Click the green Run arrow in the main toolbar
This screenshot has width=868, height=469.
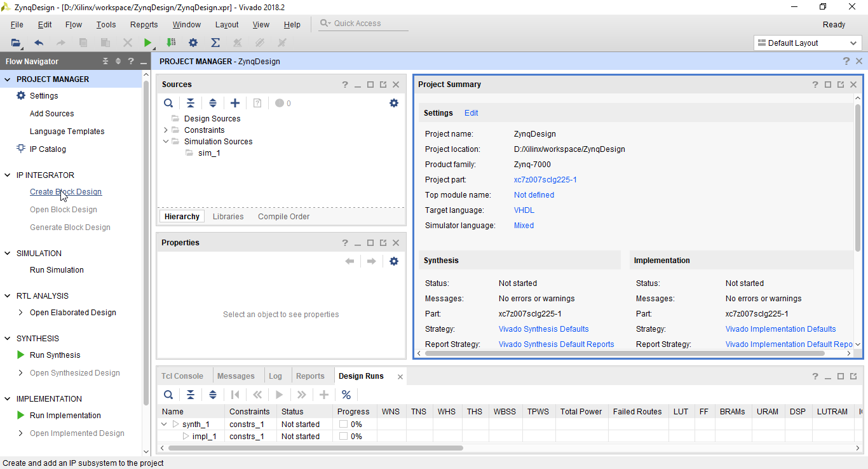[x=147, y=43]
